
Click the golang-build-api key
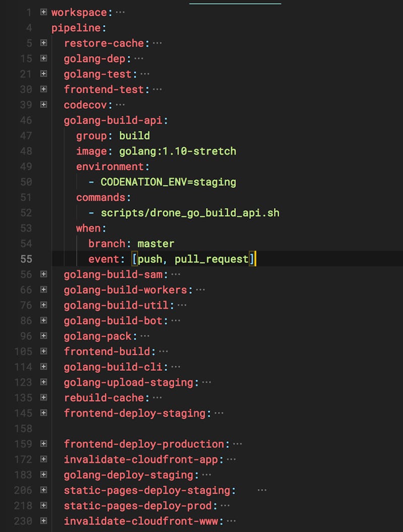115,120
